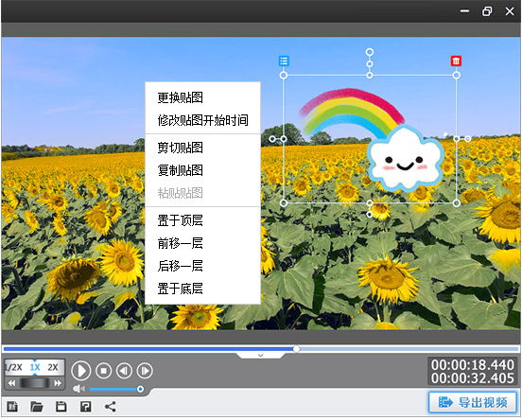Click 置于底层 to send sticker to bottom
The width and height of the screenshot is (522, 420).
pos(180,289)
